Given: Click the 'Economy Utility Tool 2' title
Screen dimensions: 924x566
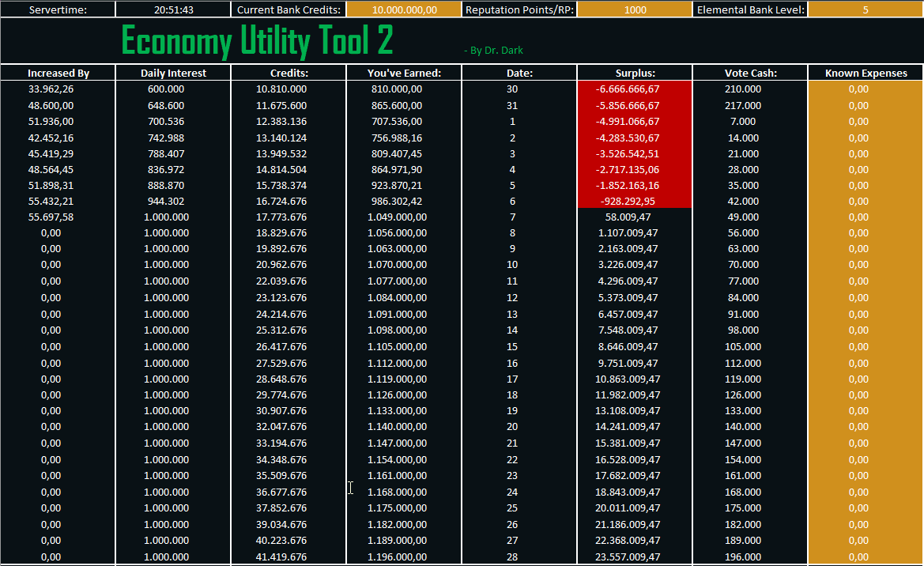Looking at the screenshot, I should (257, 40).
